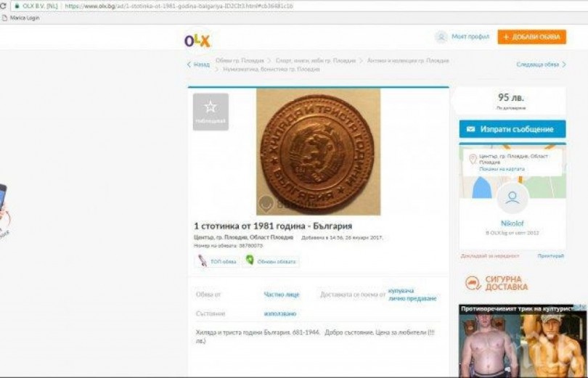Click the seller avatar icon above Nikolof

(x=513, y=198)
